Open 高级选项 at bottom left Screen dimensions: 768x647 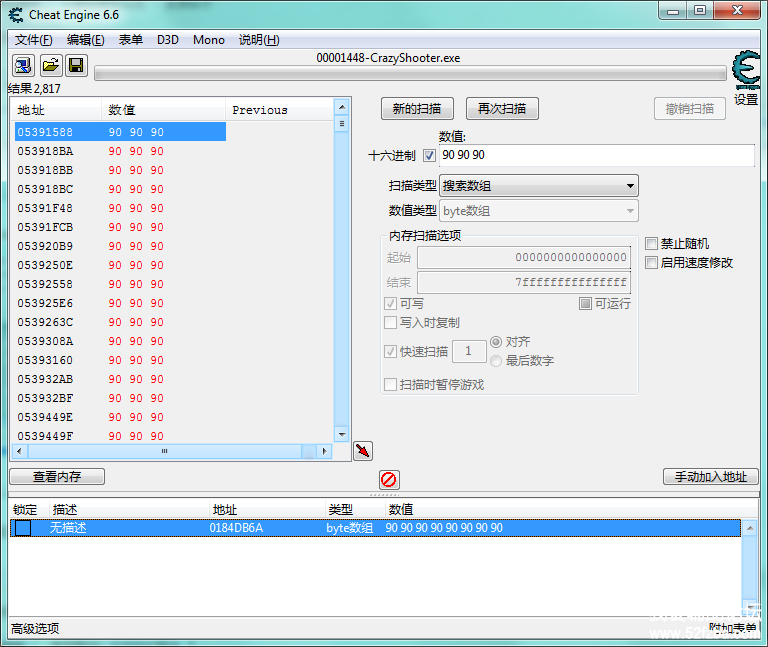click(x=35, y=628)
